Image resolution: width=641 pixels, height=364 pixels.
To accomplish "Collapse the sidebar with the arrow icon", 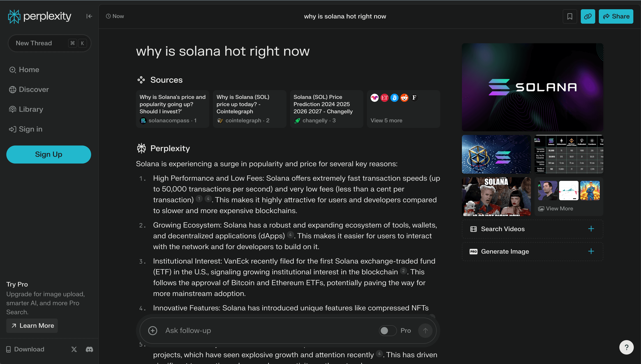I will click(x=89, y=16).
